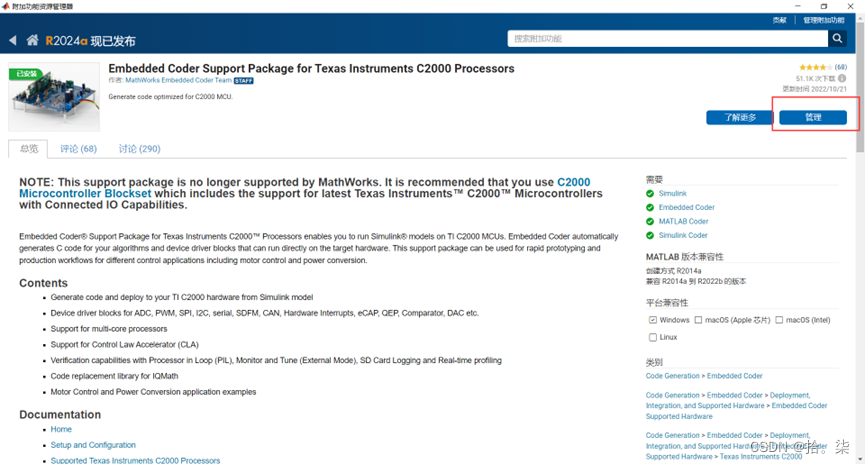
Task: Click the green check icon beside Simulink Coder
Action: [650, 236]
